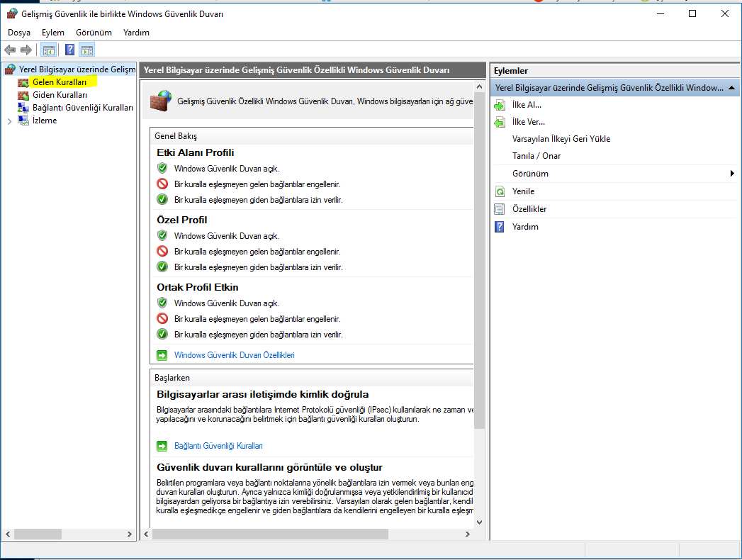Click the İlke Ver export icon

(x=500, y=122)
